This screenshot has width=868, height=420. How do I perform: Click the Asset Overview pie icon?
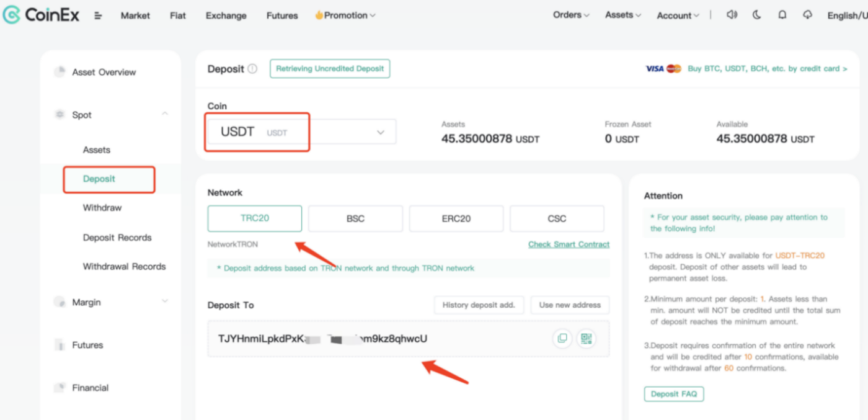pos(60,72)
